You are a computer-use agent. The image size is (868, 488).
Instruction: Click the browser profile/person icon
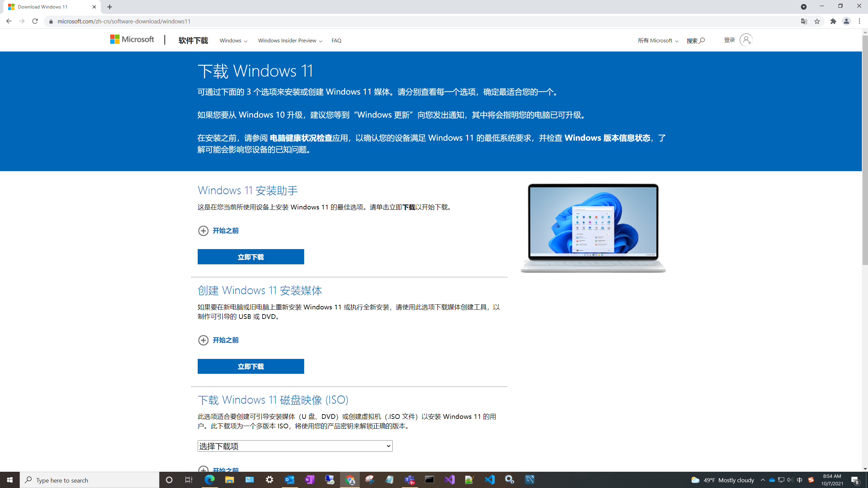click(847, 21)
